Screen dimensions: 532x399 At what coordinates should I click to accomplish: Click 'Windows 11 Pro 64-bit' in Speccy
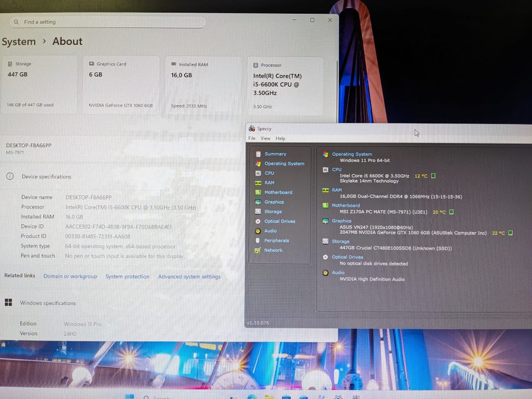365,160
